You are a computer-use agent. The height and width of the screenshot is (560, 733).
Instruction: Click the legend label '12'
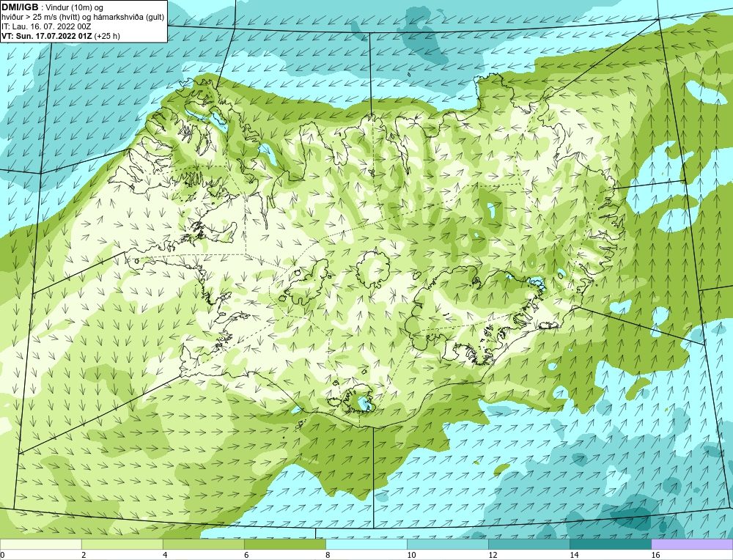[493, 555]
